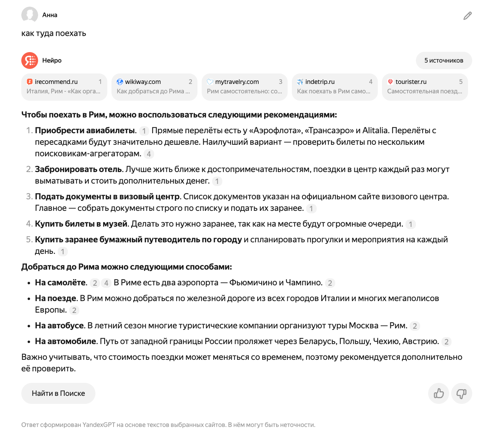Click the indetrip.ru airplane icon
Image resolution: width=504 pixels, height=435 pixels.
300,81
